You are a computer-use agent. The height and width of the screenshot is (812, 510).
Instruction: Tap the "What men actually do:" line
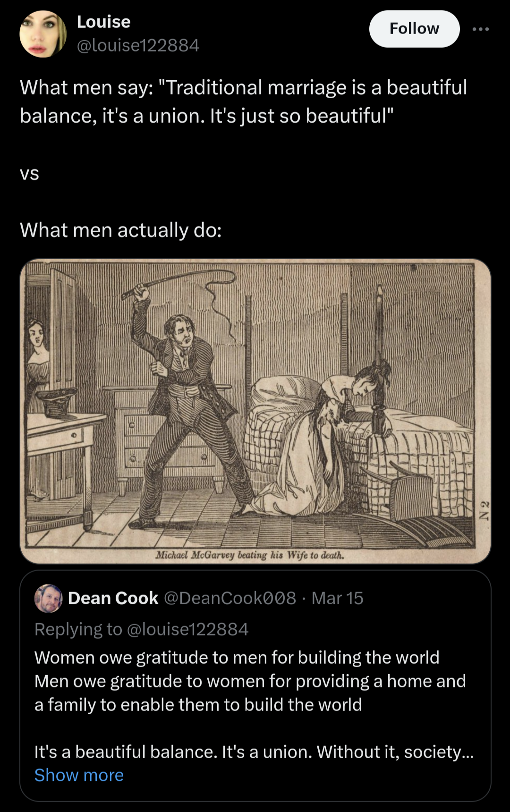point(121,230)
